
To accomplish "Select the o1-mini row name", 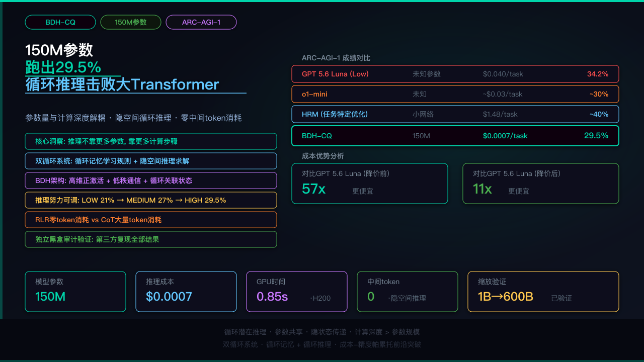I will tap(314, 94).
